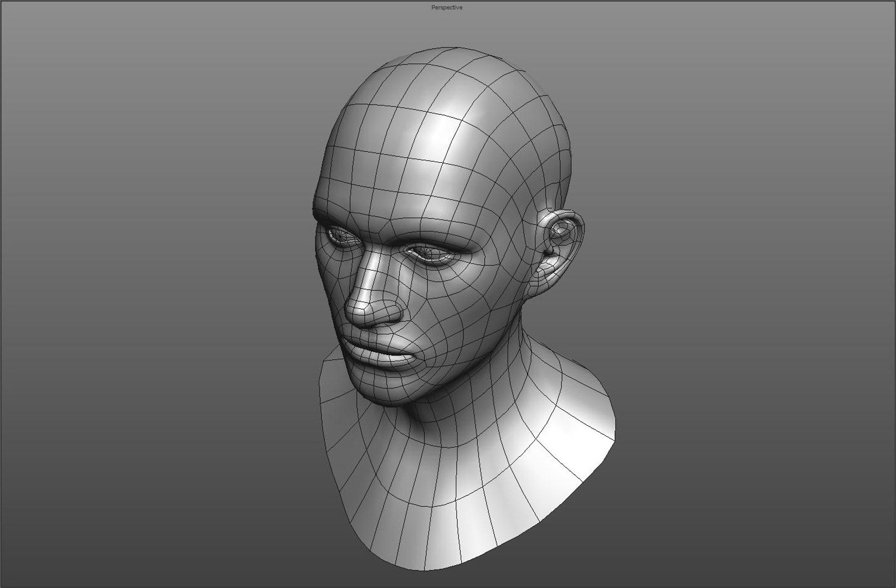Click the Perspective viewport label
The width and height of the screenshot is (896, 588).
[x=447, y=8]
